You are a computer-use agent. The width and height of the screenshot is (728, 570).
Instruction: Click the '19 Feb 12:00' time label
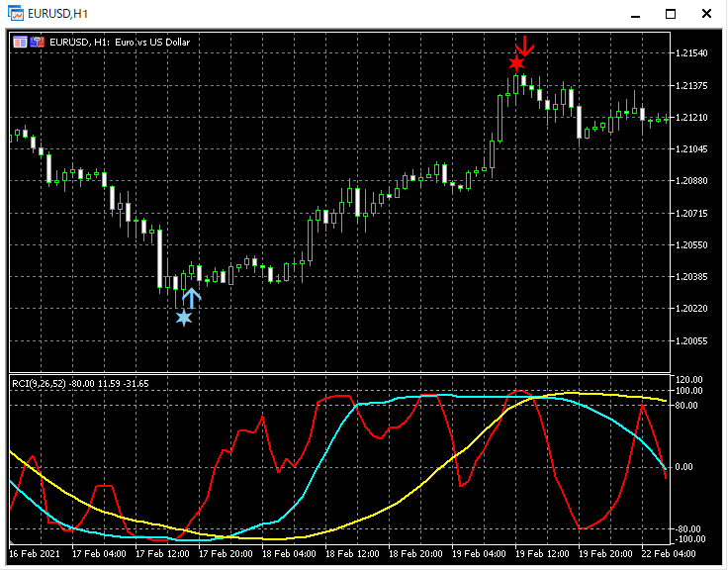542,554
